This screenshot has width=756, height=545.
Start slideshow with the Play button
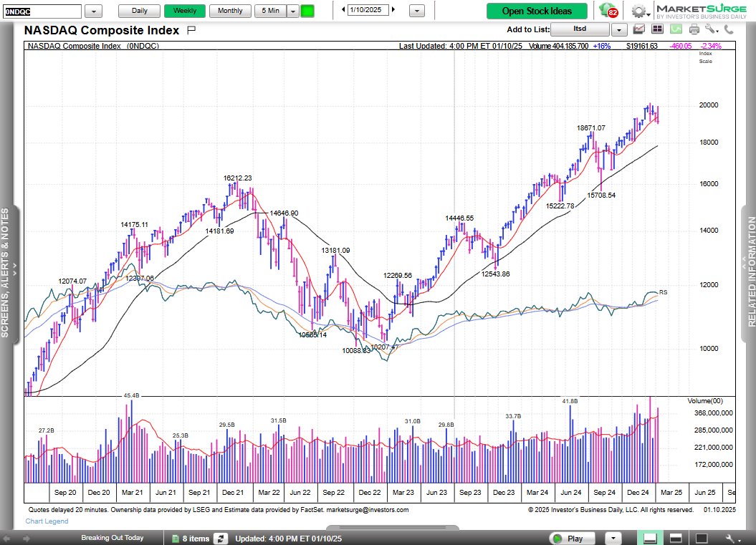point(573,539)
